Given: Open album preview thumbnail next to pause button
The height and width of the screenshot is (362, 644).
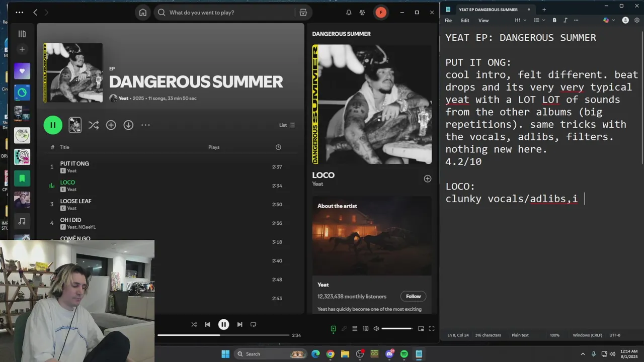Looking at the screenshot, I should (75, 125).
